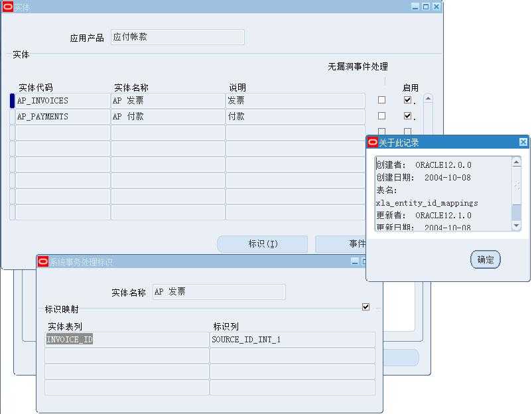Click the 说明 cell containing 付款
This screenshot has height=414, width=532.
point(292,117)
